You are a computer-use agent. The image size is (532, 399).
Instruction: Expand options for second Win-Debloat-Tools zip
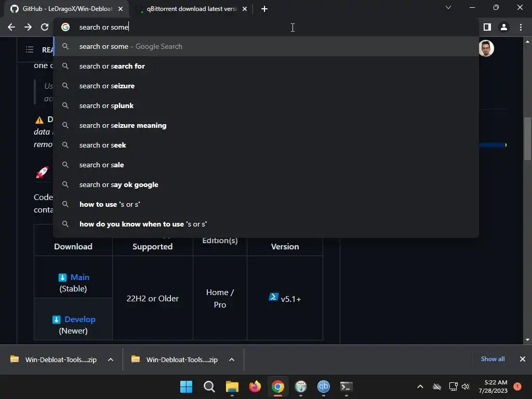232,360
